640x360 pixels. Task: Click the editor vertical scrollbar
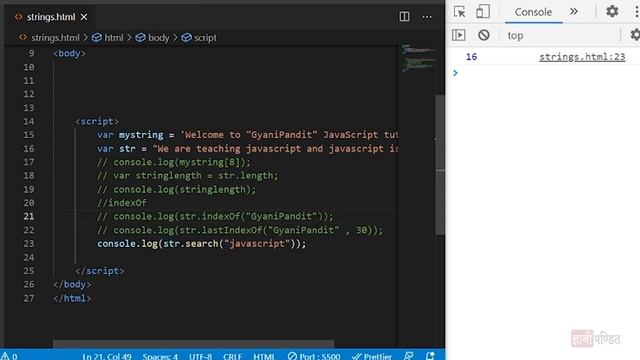[440, 164]
